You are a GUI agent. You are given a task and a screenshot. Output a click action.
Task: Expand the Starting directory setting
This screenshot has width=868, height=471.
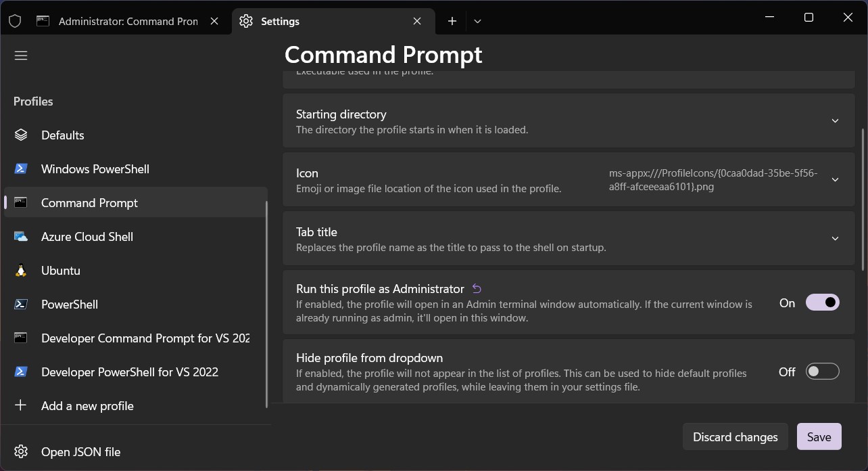click(835, 121)
